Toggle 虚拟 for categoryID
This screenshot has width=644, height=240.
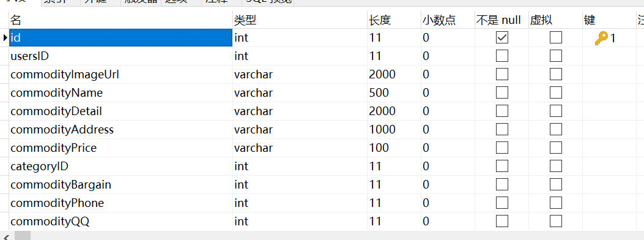click(556, 166)
